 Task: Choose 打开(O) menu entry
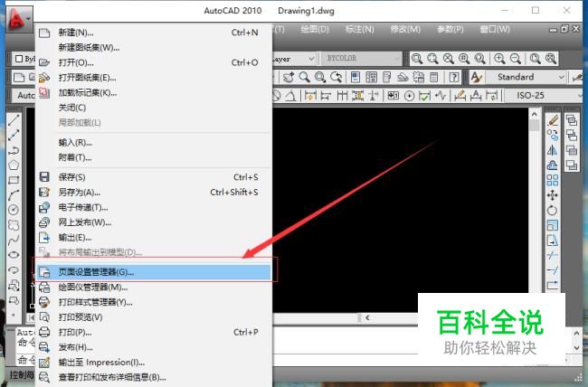click(154, 62)
